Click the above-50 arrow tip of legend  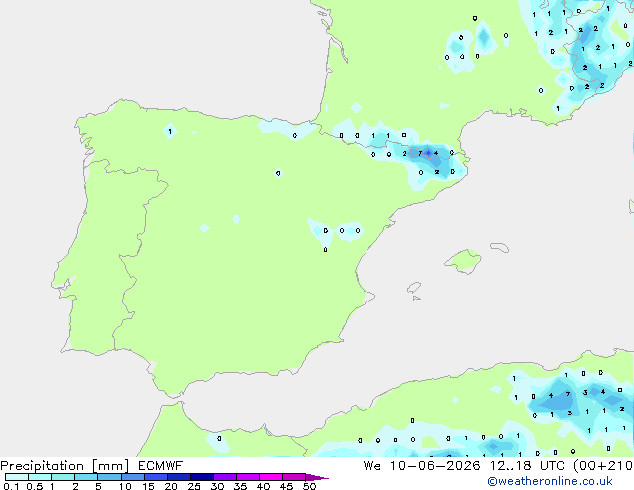pyautogui.click(x=317, y=477)
